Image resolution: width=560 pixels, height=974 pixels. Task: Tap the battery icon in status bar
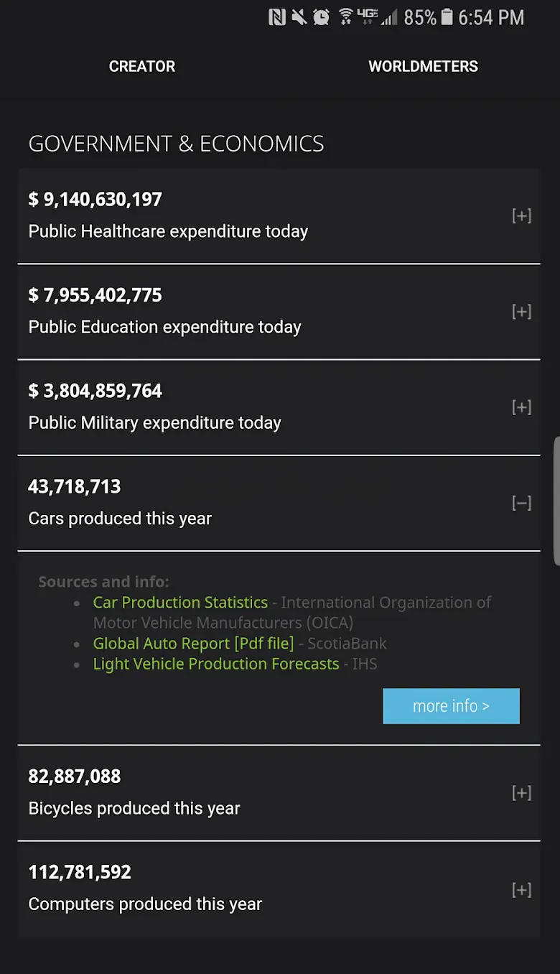pyautogui.click(x=447, y=17)
